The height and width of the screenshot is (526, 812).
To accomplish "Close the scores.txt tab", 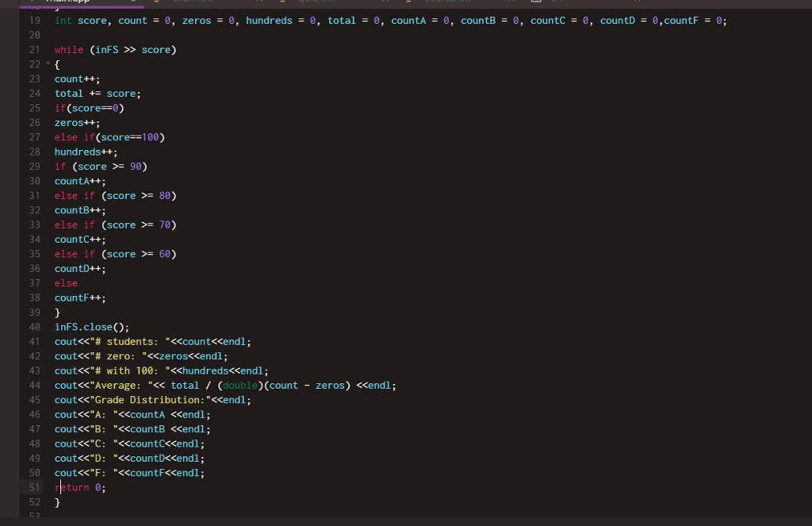I will tap(511, 2).
